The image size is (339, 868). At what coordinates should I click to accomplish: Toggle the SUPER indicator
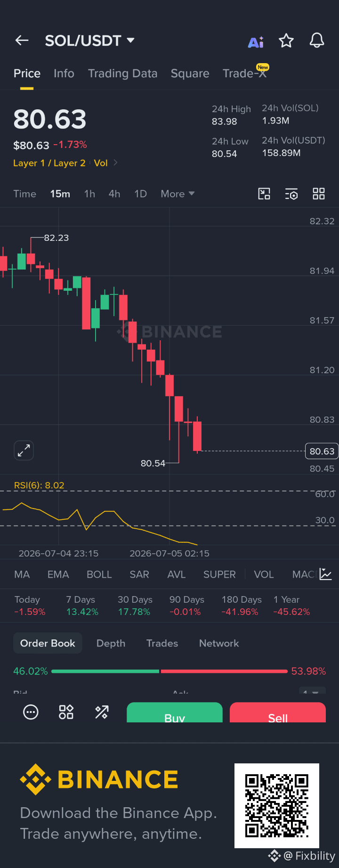219,574
